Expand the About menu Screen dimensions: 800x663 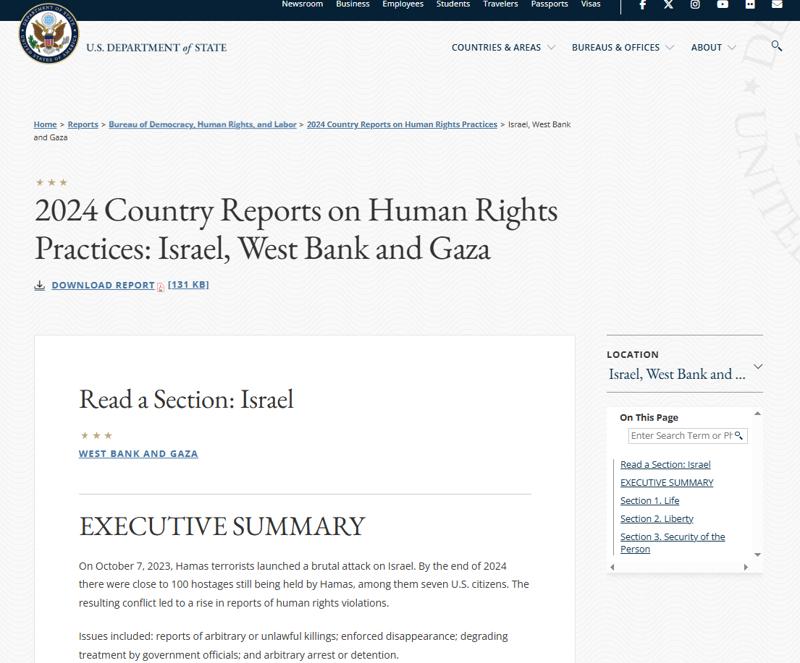[713, 47]
